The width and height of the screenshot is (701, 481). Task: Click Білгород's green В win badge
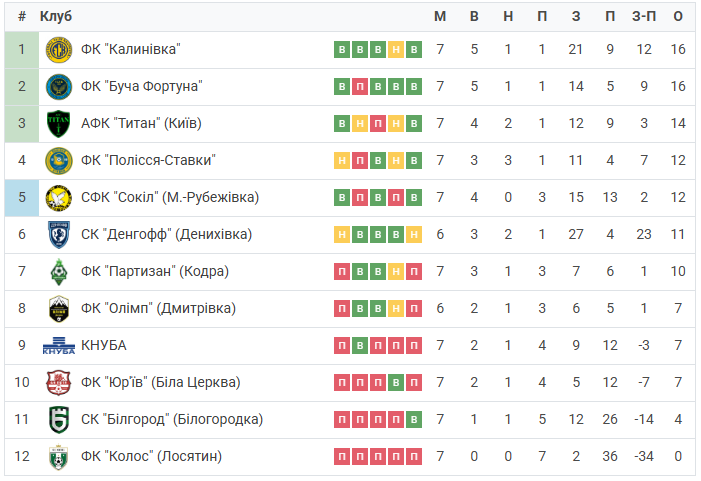tap(414, 420)
